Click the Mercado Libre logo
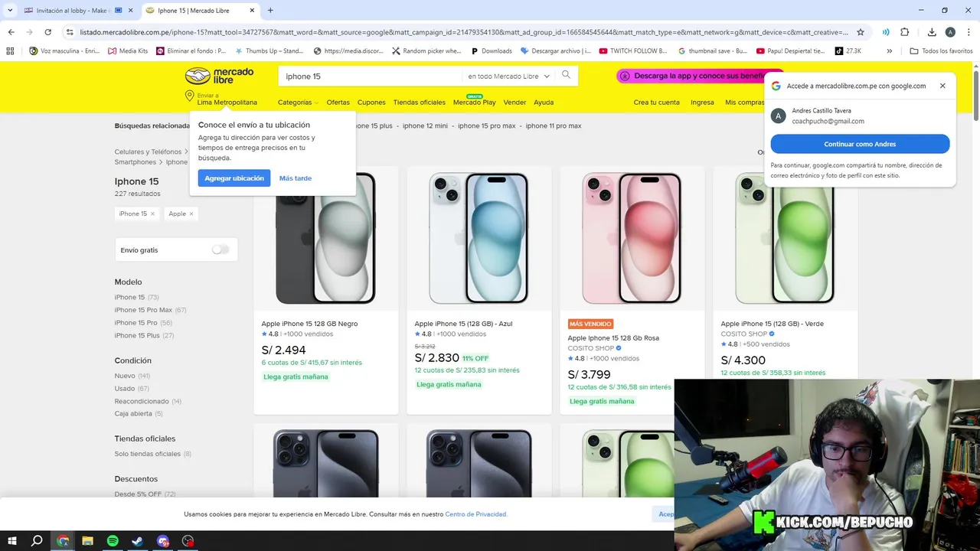 (x=219, y=76)
